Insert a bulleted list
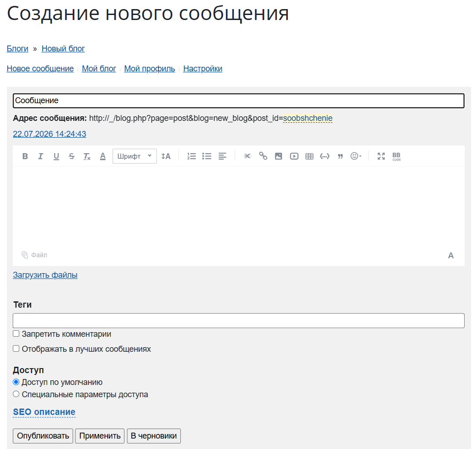Viewport: 476px width, 449px height. click(x=207, y=156)
